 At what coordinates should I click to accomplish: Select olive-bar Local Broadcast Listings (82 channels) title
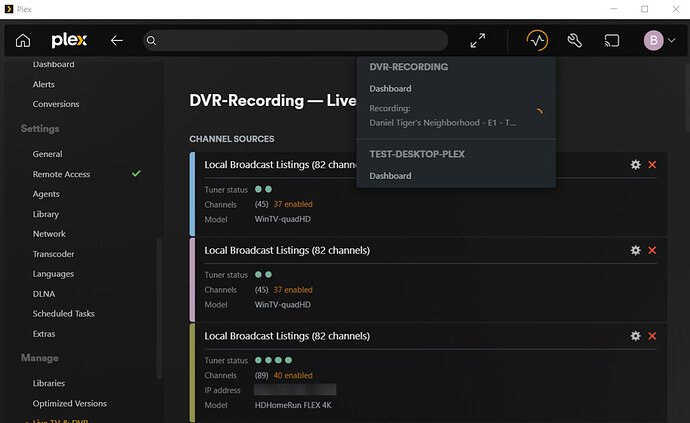(287, 336)
